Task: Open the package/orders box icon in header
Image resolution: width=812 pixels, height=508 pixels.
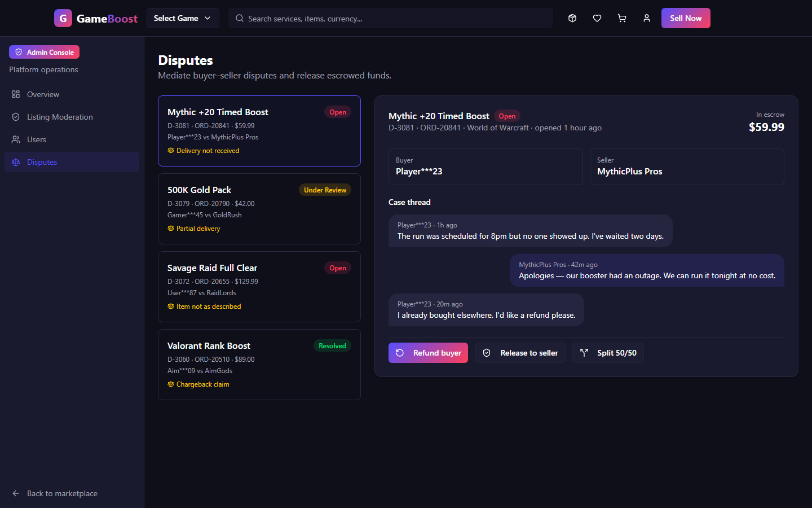Action: [x=572, y=18]
